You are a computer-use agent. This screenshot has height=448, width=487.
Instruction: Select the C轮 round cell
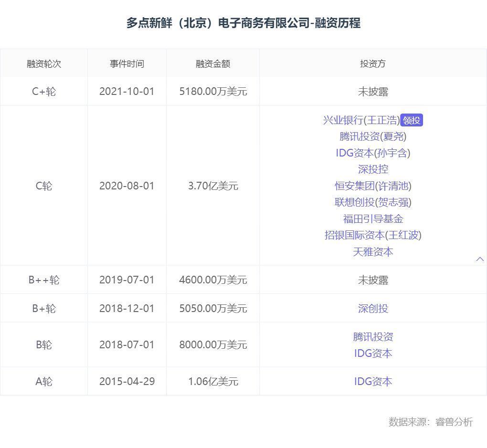[44, 186]
